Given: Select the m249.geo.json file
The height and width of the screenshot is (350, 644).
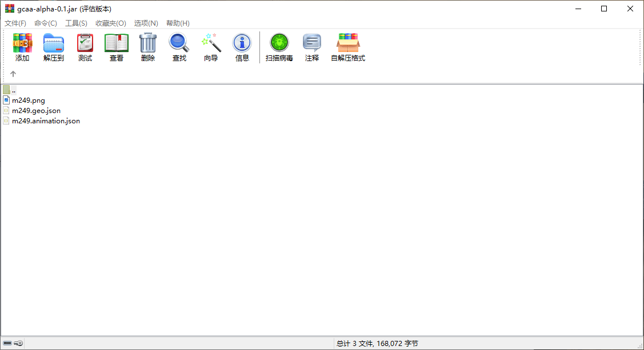Looking at the screenshot, I should click(x=36, y=111).
